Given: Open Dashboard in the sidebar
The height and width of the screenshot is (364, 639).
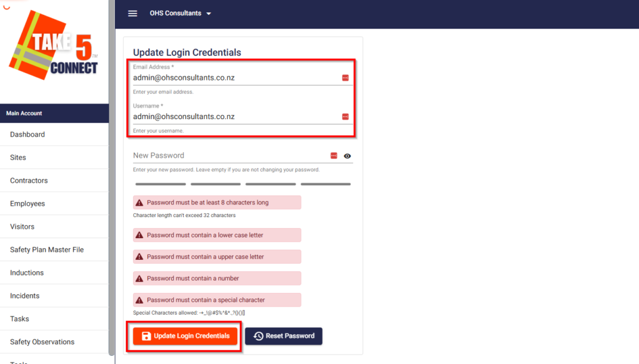Looking at the screenshot, I should click(x=54, y=135).
